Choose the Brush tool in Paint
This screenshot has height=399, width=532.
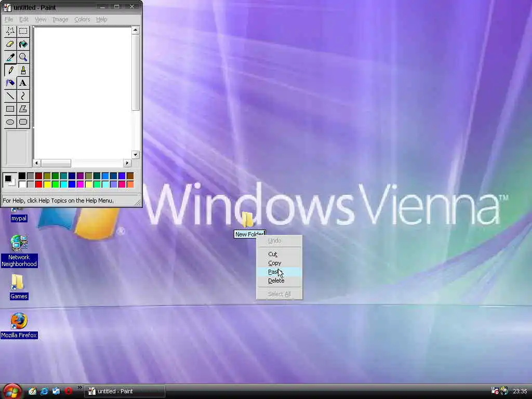pyautogui.click(x=23, y=70)
